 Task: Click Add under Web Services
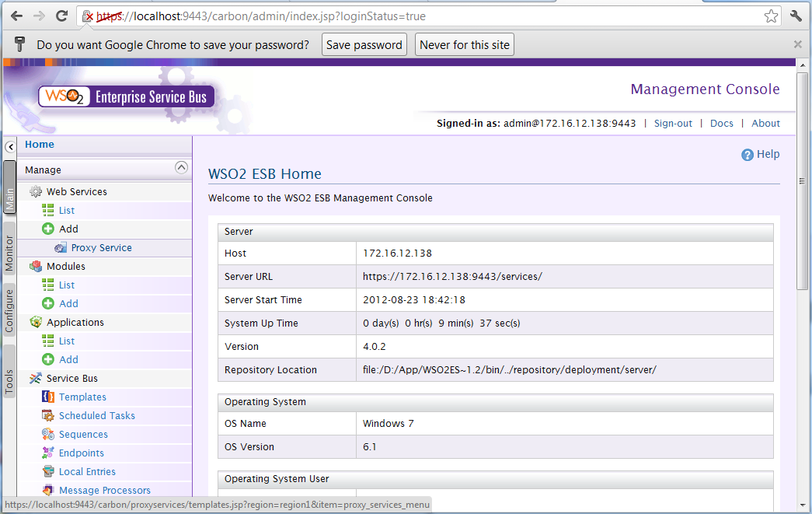(x=68, y=229)
